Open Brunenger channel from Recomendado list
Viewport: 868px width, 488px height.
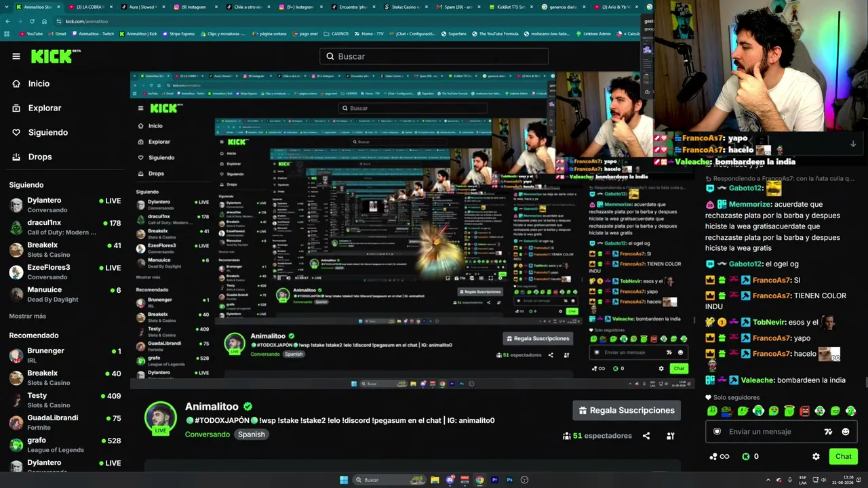(64, 355)
